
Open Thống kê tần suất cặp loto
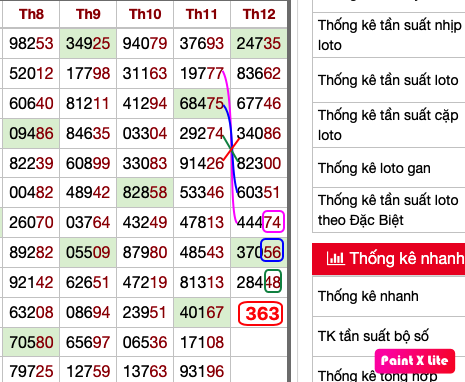pyautogui.click(x=388, y=125)
